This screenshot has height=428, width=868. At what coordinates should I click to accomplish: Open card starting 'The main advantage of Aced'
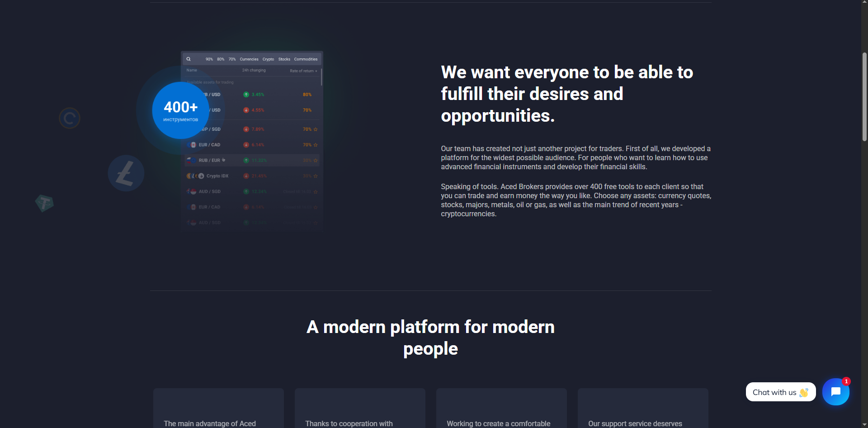[218, 408]
